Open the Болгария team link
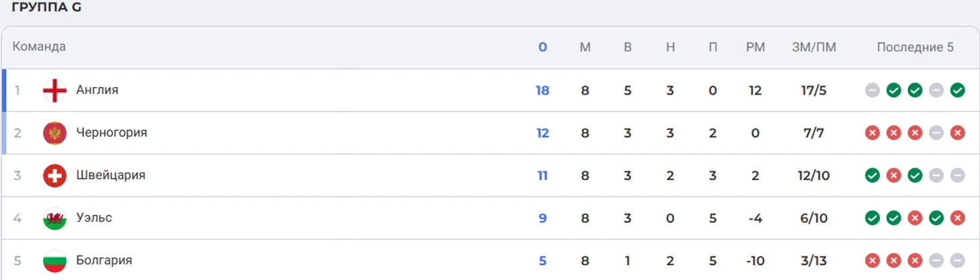980x280 pixels. click(104, 261)
